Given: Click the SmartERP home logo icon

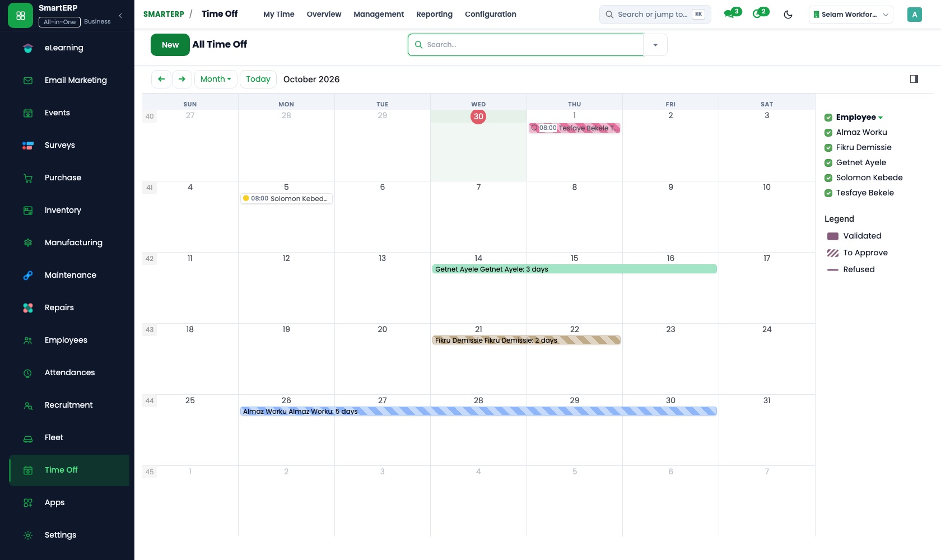Looking at the screenshot, I should click(21, 16).
